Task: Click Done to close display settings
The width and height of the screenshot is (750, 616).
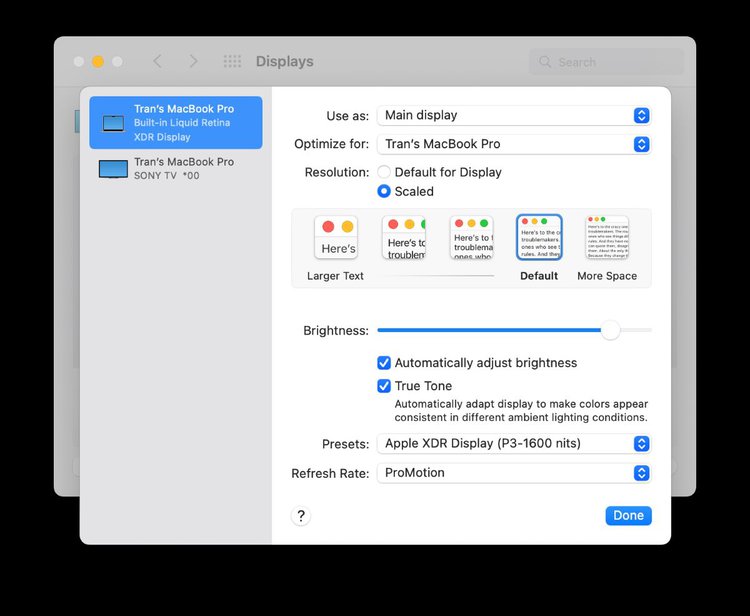Action: point(628,516)
